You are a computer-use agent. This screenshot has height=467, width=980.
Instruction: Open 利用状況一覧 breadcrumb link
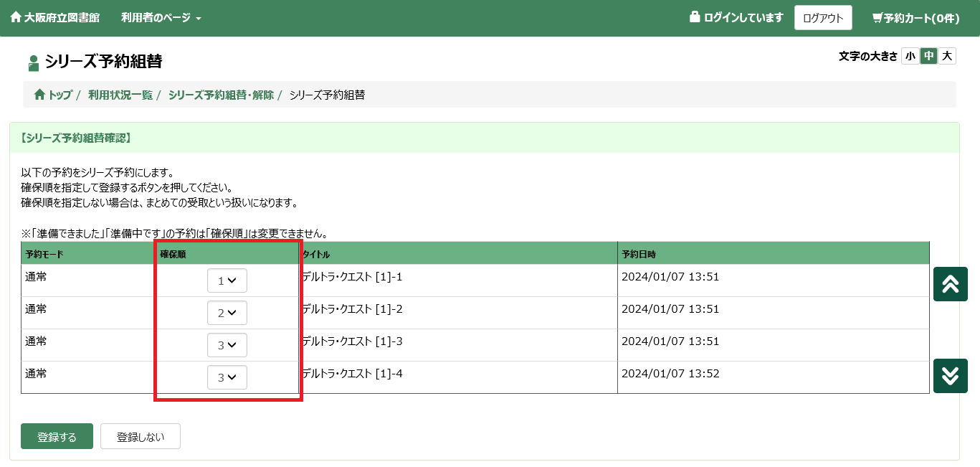point(120,95)
